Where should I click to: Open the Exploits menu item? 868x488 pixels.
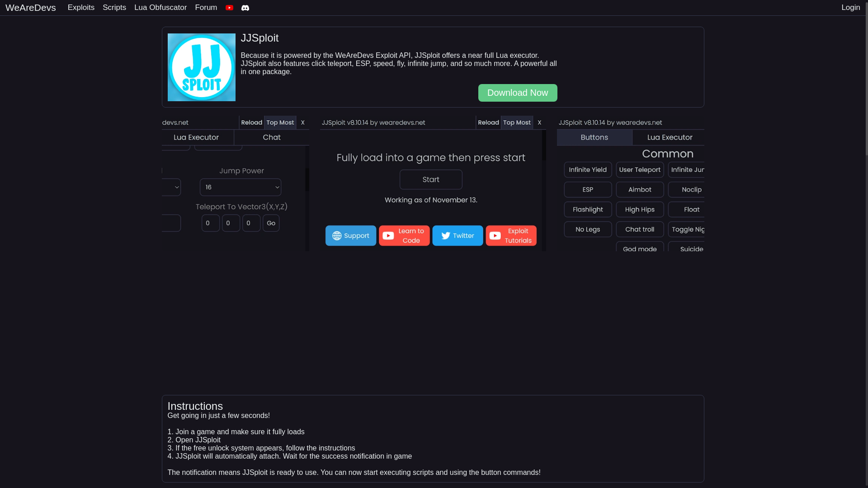click(x=81, y=8)
